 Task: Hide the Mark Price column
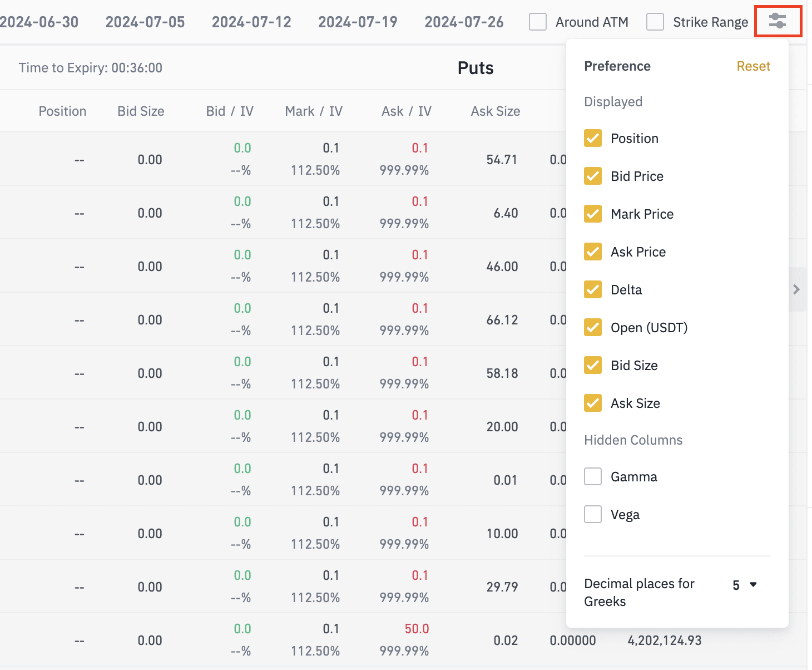[x=593, y=214]
